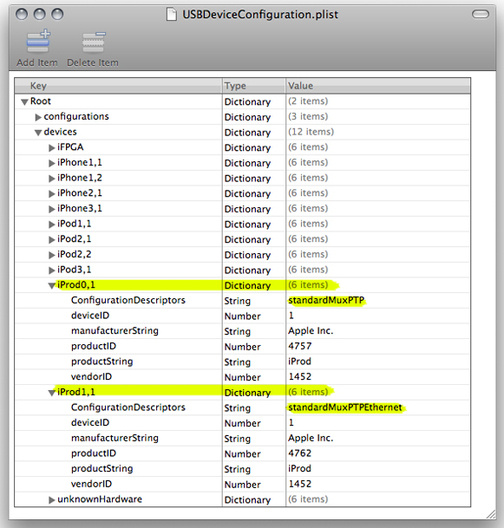Select the vendorID row under iProd1,1

[x=242, y=484]
